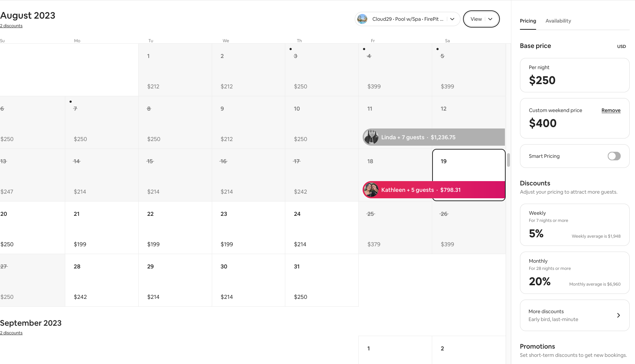Click Kathleen's guest avatar on reservation
Screen dimensions: 635x364
click(x=371, y=190)
